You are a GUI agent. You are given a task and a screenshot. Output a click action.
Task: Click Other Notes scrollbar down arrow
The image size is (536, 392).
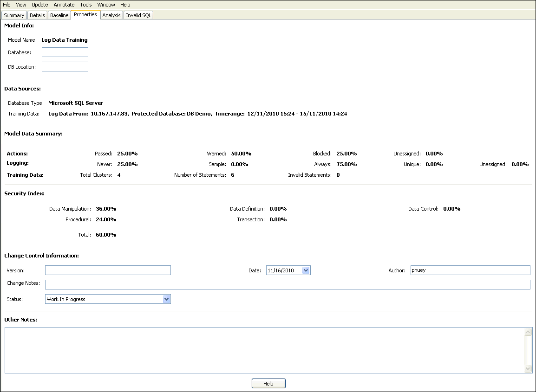click(528, 368)
